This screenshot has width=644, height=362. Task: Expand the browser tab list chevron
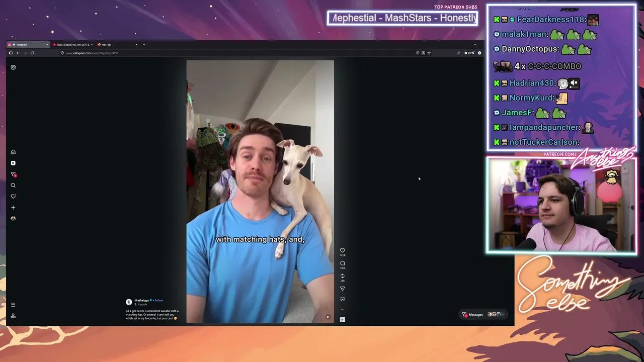pyautogui.click(x=475, y=45)
